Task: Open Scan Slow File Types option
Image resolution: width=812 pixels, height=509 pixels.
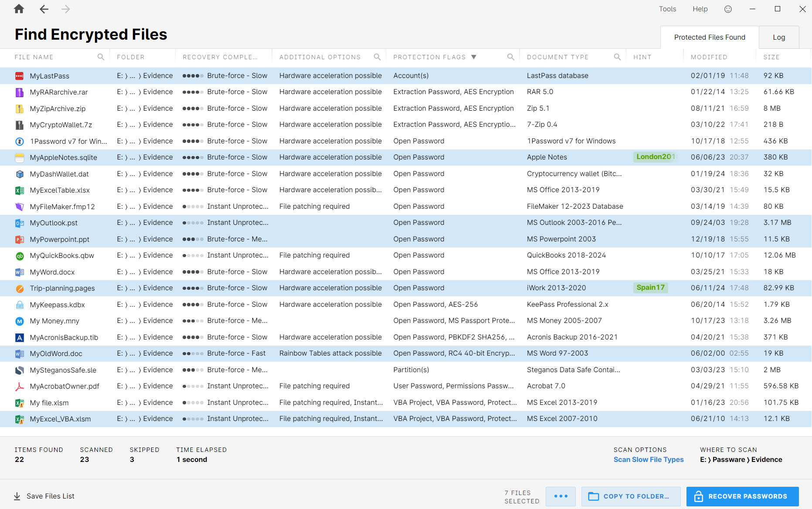Action: (x=648, y=459)
